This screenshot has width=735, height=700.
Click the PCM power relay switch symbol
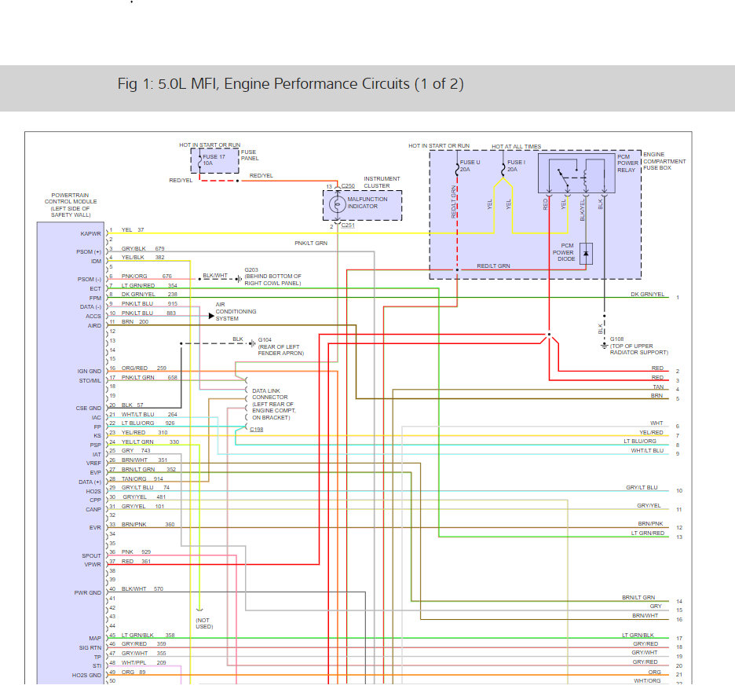[x=564, y=178]
